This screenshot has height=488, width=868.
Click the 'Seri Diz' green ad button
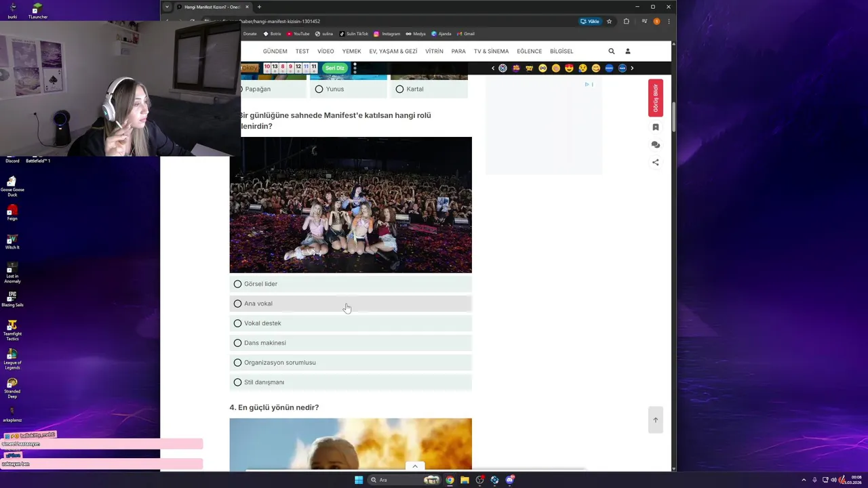334,68
